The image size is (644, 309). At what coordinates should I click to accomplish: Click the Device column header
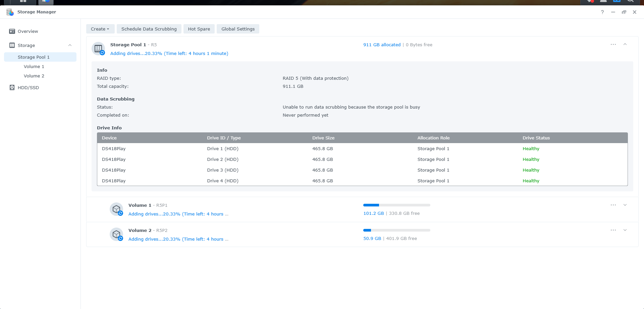pos(109,138)
